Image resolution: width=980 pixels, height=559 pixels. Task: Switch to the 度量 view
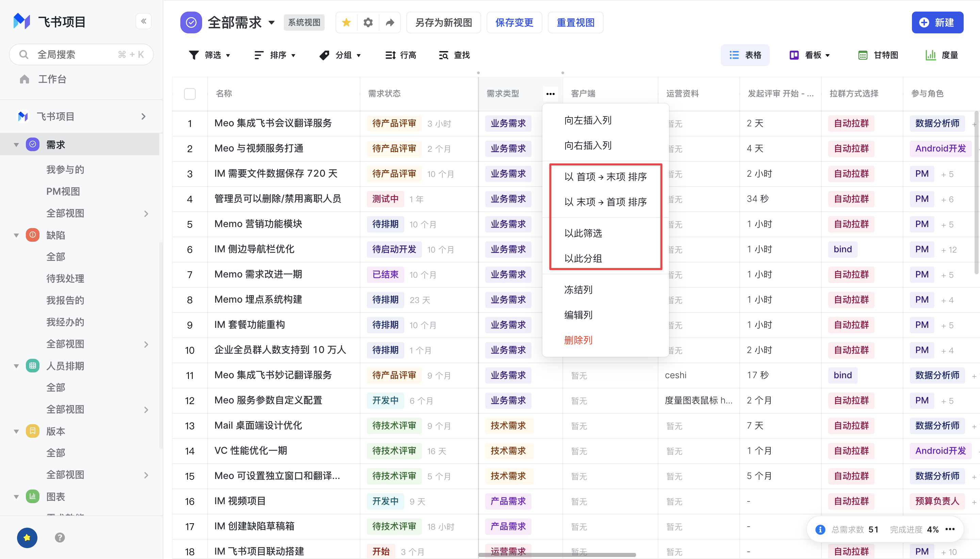coord(942,55)
